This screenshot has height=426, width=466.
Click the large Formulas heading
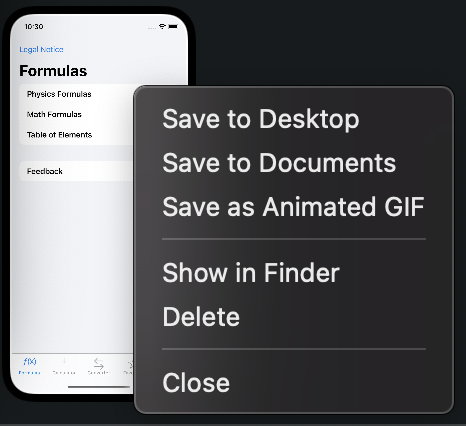coord(53,71)
